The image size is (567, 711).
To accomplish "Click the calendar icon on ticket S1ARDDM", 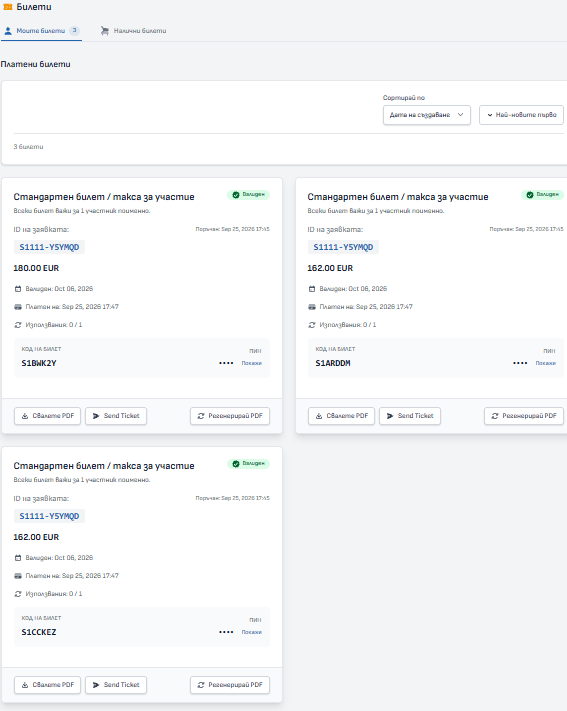I will point(312,289).
